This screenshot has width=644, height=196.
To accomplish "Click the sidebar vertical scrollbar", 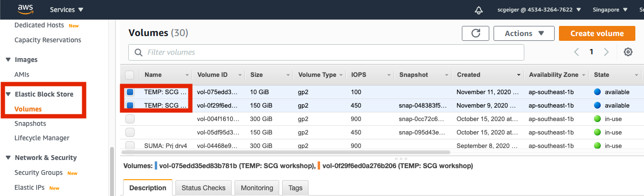I will coord(112,171).
